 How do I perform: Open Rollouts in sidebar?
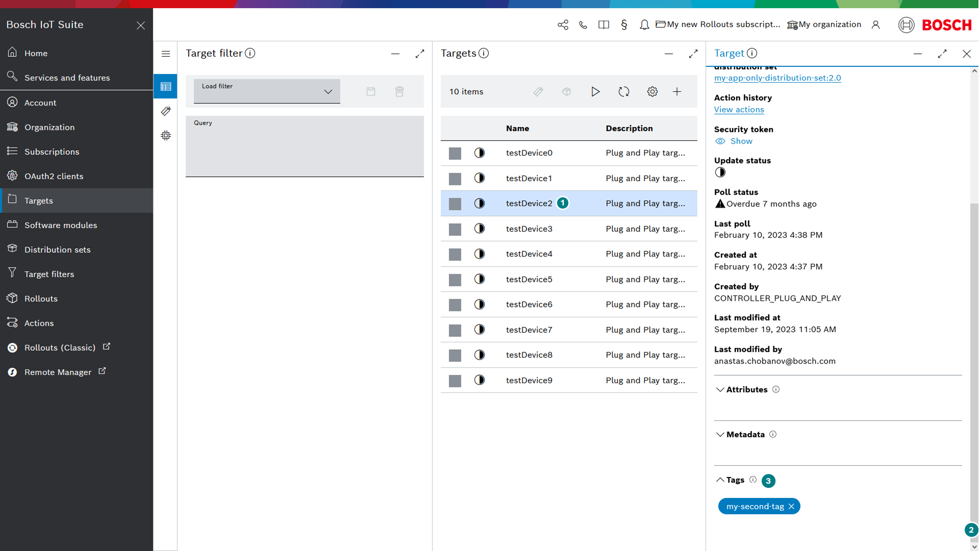77,298
